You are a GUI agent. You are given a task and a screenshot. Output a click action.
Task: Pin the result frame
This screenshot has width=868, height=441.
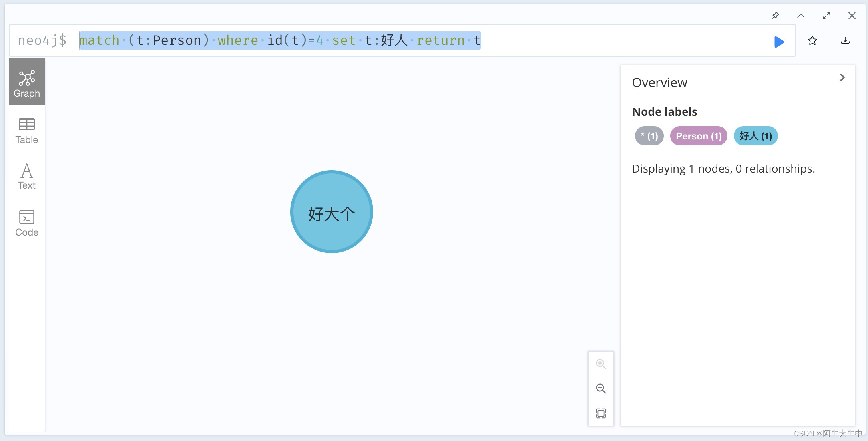775,16
